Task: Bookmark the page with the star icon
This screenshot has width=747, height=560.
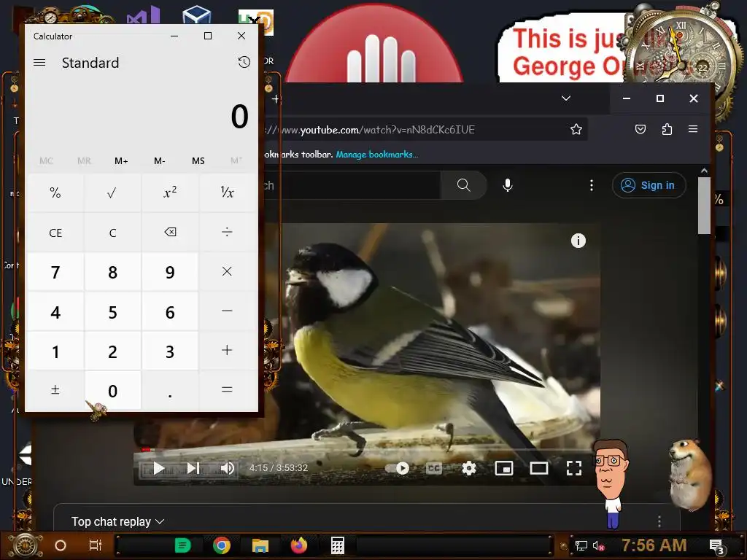Action: 576,129
